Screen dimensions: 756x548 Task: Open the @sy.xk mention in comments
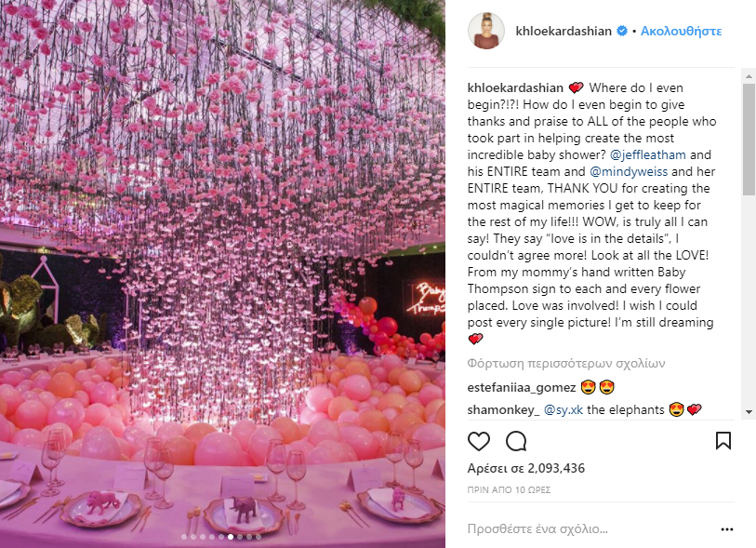pyautogui.click(x=564, y=410)
